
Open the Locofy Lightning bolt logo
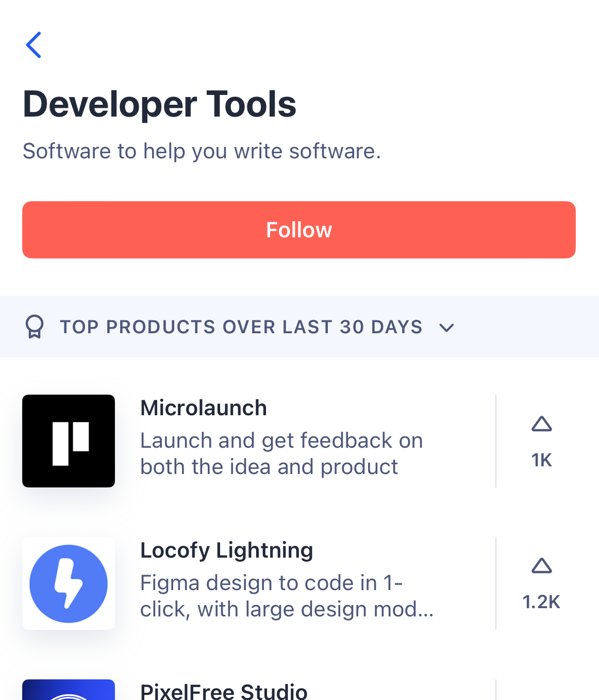pyautogui.click(x=69, y=583)
